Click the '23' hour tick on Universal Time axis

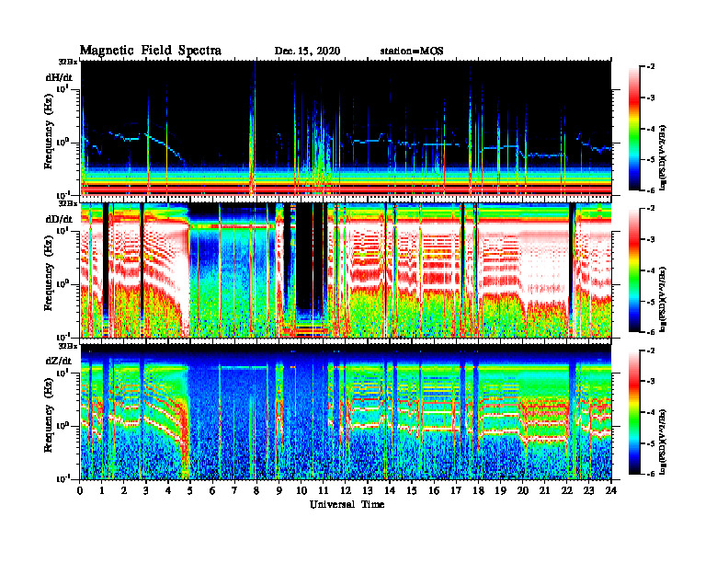[588, 491]
